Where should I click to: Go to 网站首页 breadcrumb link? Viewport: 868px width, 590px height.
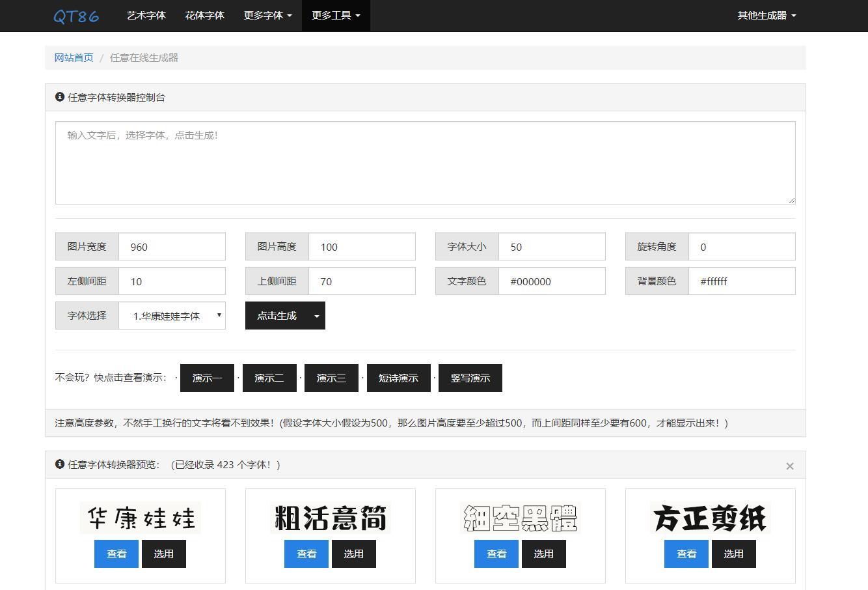[74, 57]
